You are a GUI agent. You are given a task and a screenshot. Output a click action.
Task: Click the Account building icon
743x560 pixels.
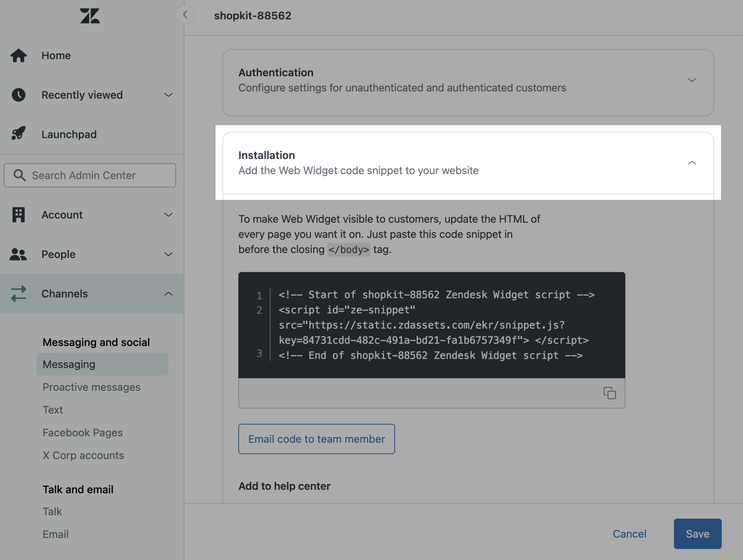click(18, 215)
